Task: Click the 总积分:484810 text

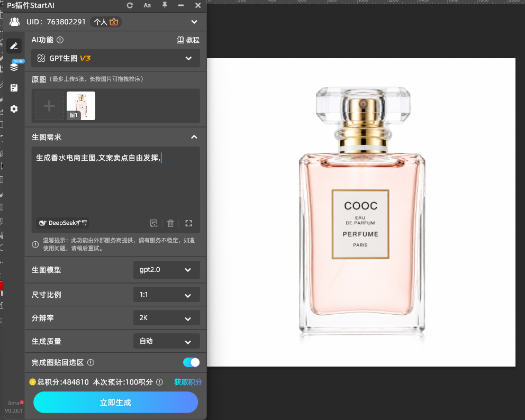Action: (x=63, y=382)
